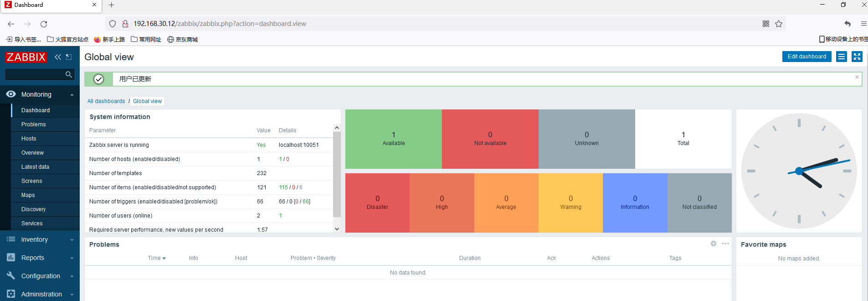This screenshot has width=868, height=301.
Task: Open Overview under Monitoring
Action: (x=45, y=153)
